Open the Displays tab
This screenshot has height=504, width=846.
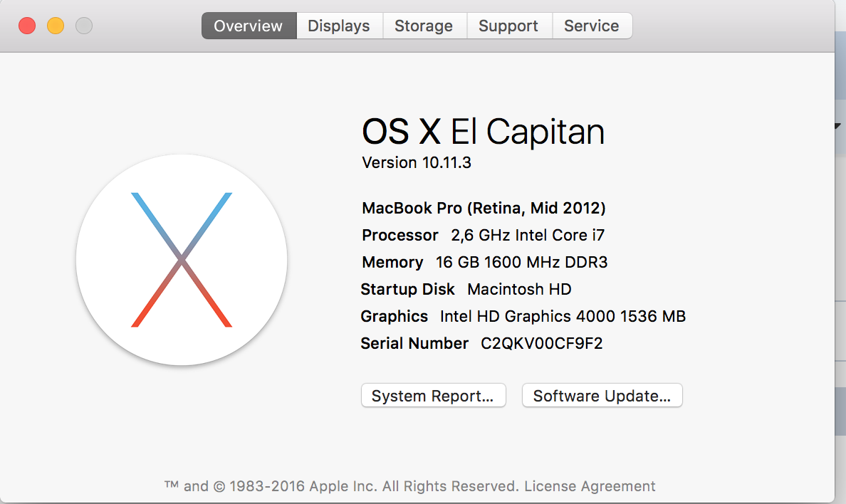340,26
